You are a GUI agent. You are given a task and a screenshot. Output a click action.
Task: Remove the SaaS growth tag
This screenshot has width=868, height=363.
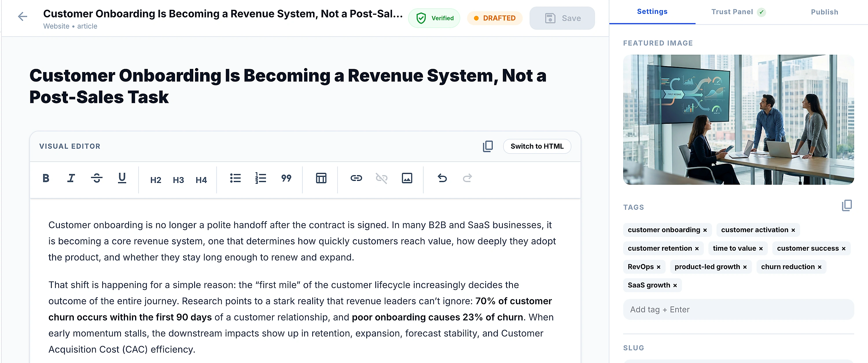coord(675,285)
